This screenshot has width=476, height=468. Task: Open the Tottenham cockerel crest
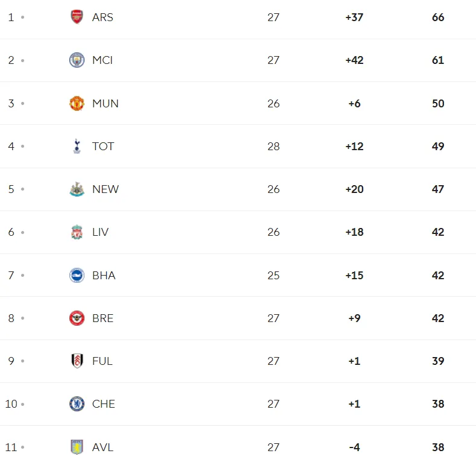[x=77, y=147]
